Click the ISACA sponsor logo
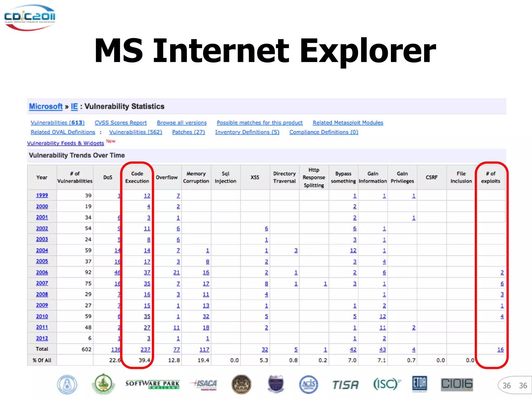This screenshot has width=532, height=399. coord(203,384)
